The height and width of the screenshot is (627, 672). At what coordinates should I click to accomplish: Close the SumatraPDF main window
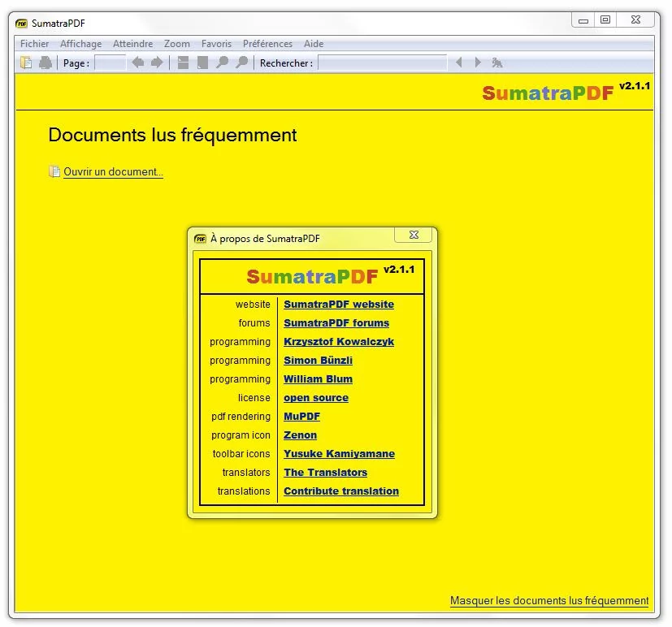636,20
